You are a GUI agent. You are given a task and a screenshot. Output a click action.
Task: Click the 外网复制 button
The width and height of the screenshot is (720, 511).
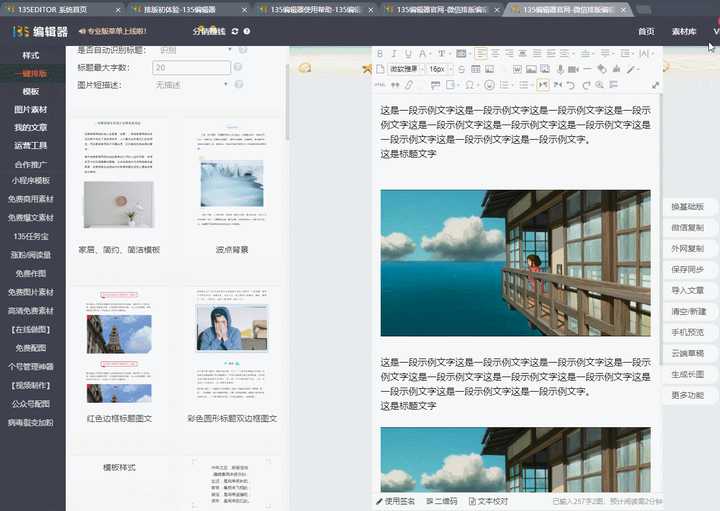click(x=688, y=248)
